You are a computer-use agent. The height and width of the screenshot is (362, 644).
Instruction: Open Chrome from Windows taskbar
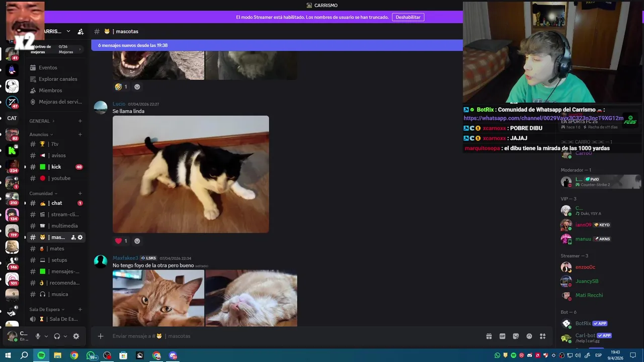click(x=74, y=355)
